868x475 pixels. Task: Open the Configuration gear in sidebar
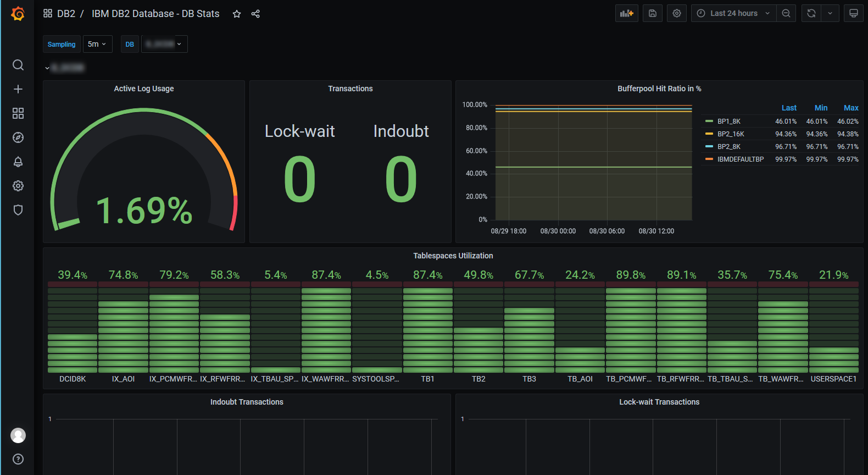(x=18, y=186)
